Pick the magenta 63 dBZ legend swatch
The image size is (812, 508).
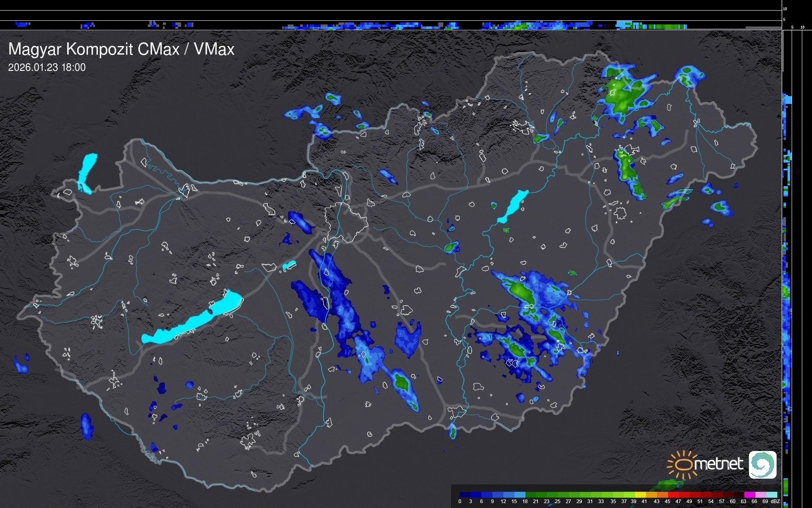click(x=749, y=495)
